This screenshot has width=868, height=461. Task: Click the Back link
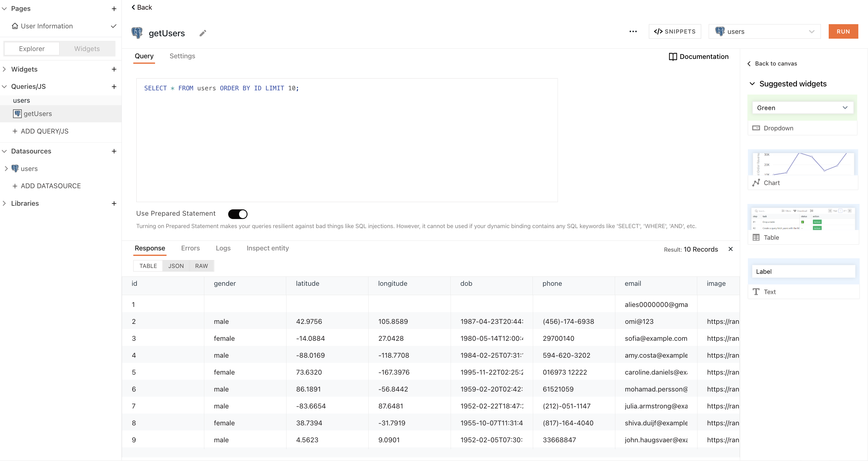coord(141,8)
